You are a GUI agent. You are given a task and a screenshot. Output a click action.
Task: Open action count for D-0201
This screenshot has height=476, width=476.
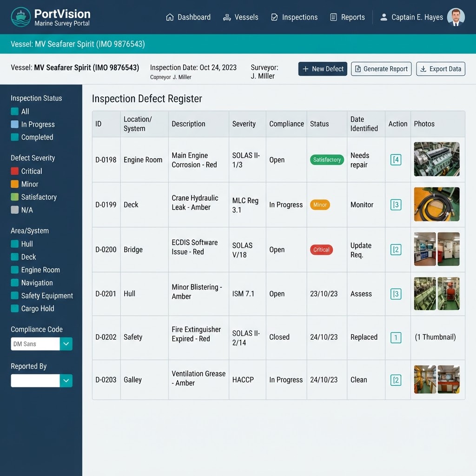[396, 294]
